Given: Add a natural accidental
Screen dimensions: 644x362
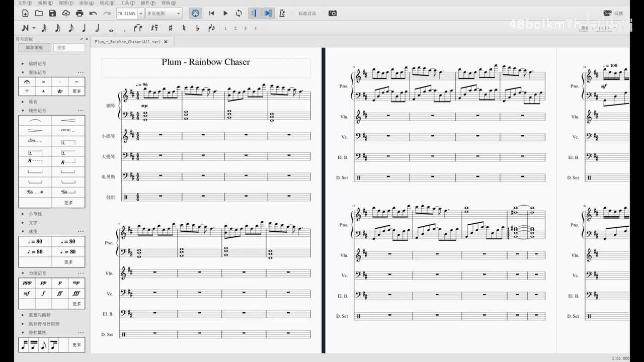Looking at the screenshot, I should pos(184,28).
